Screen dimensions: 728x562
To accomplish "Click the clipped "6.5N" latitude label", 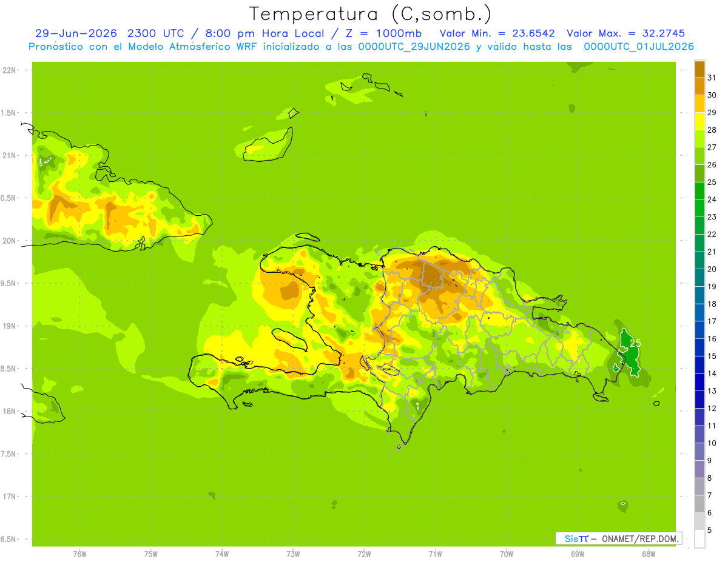I will pyautogui.click(x=8, y=539).
